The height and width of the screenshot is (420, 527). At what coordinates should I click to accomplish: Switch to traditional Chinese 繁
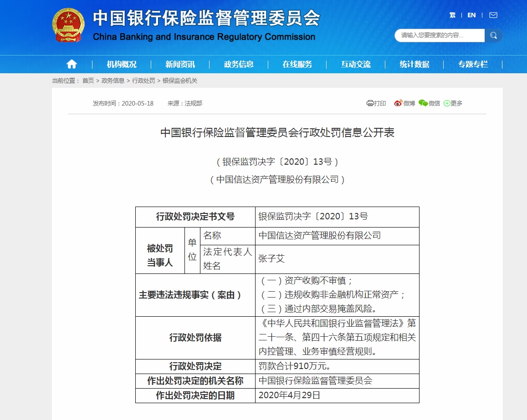(452, 15)
